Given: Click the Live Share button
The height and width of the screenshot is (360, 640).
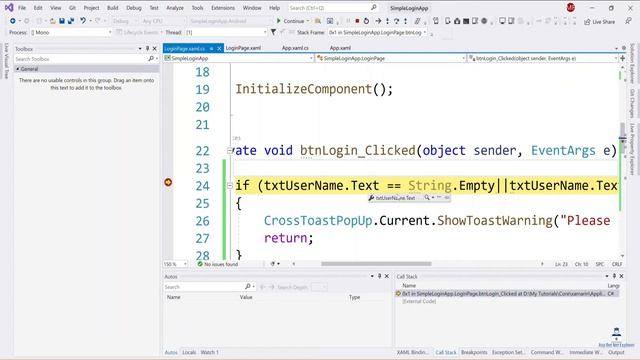Looking at the screenshot, I should (x=599, y=22).
